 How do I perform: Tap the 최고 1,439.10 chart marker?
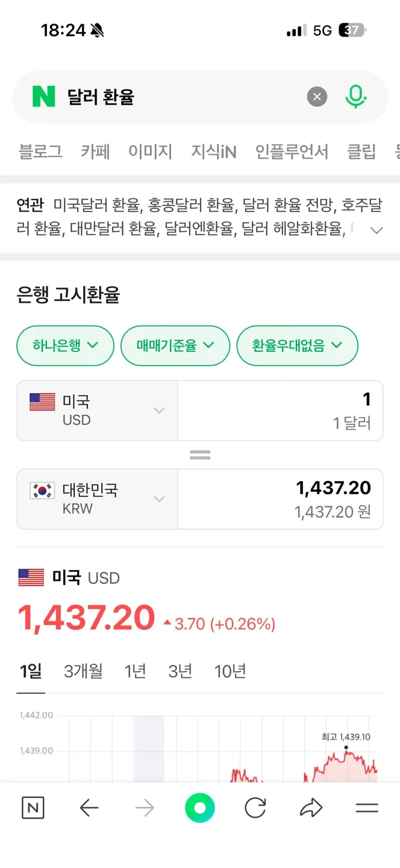(x=346, y=747)
